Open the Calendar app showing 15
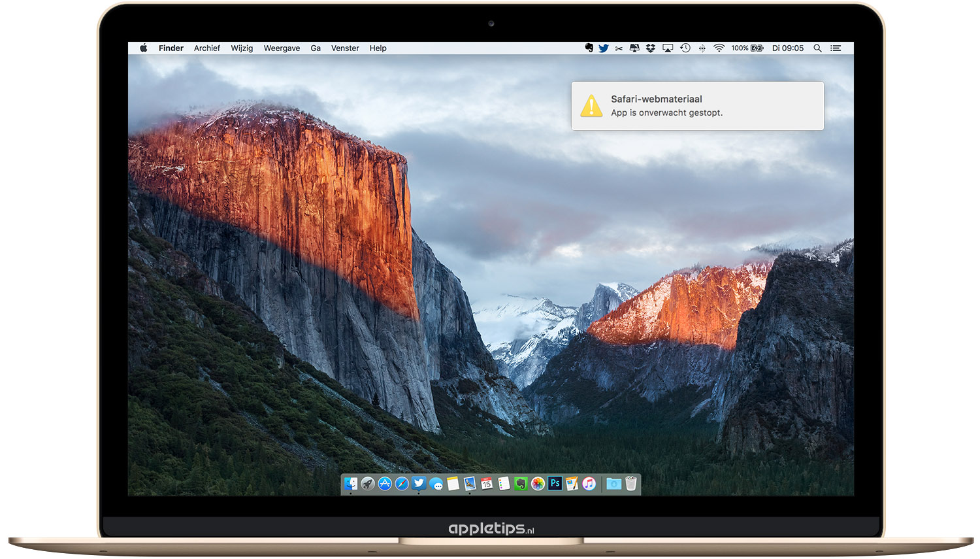The image size is (980, 559). (487, 484)
